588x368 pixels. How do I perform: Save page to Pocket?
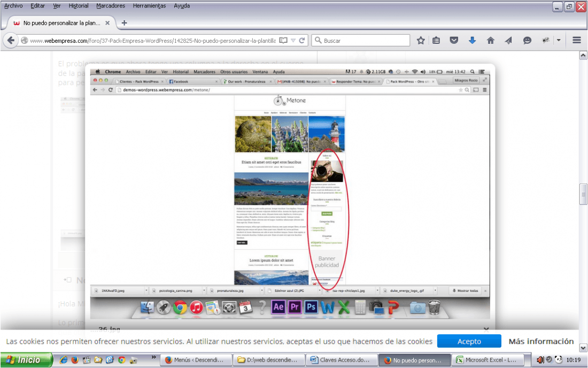coord(454,41)
